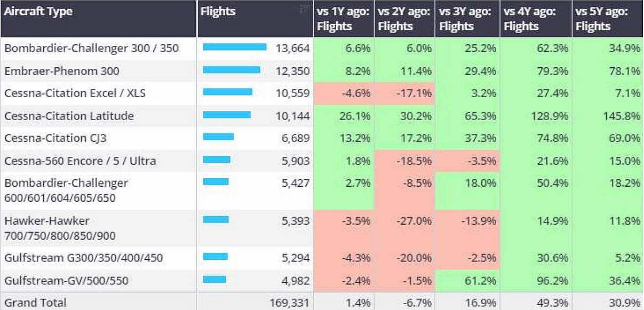This screenshot has width=644, height=310.
Task: Select the Cessna-Citation Excel / XLS row
Action: coord(75,93)
